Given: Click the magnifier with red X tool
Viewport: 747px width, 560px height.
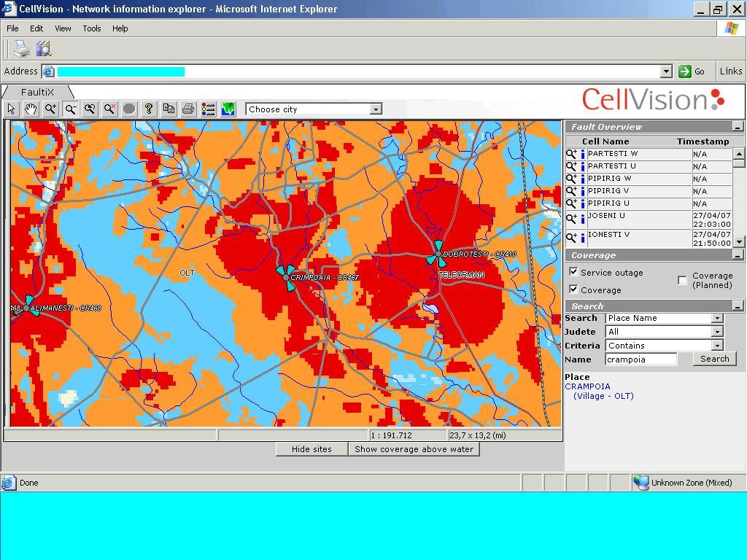Looking at the screenshot, I should tap(109, 109).
